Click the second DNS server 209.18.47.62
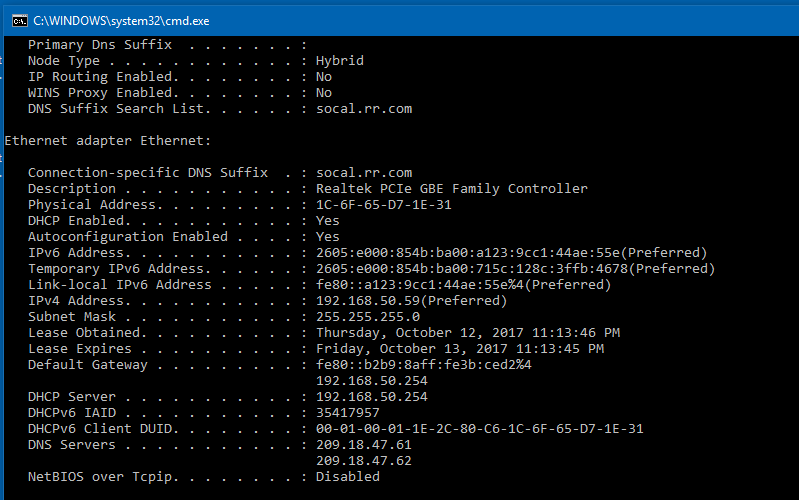799x500 pixels. [363, 461]
